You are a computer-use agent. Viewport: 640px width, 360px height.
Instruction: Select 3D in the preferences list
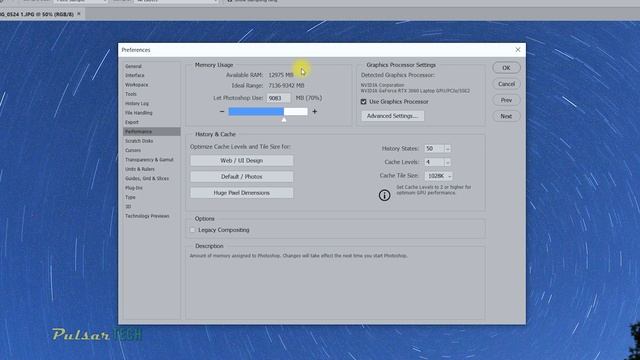pos(128,207)
